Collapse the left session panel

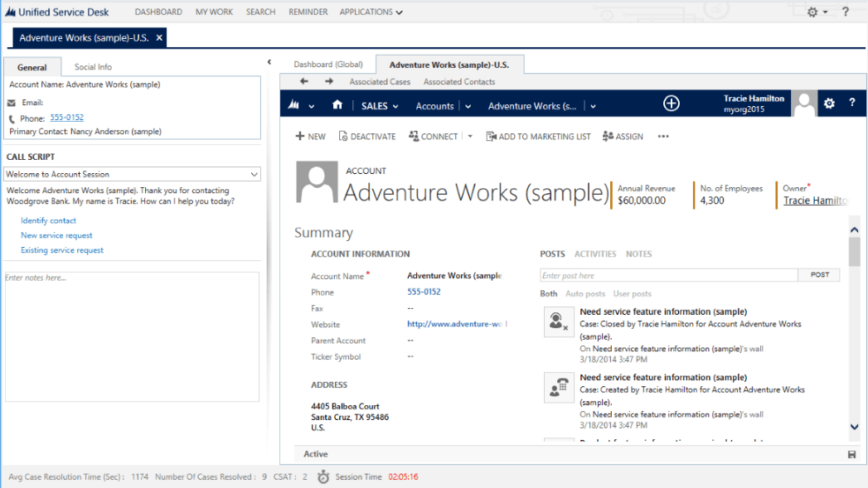269,62
